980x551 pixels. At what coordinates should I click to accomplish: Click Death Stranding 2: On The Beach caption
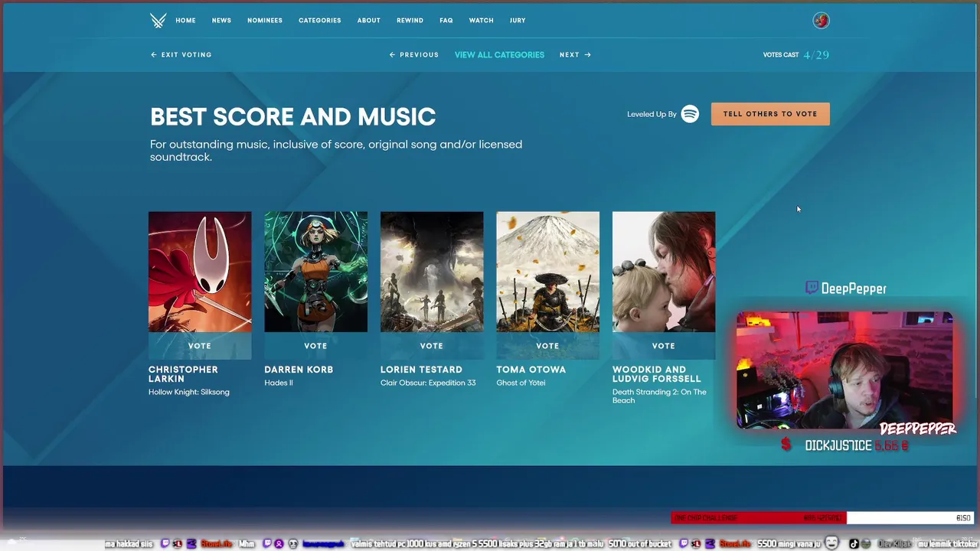(x=659, y=396)
